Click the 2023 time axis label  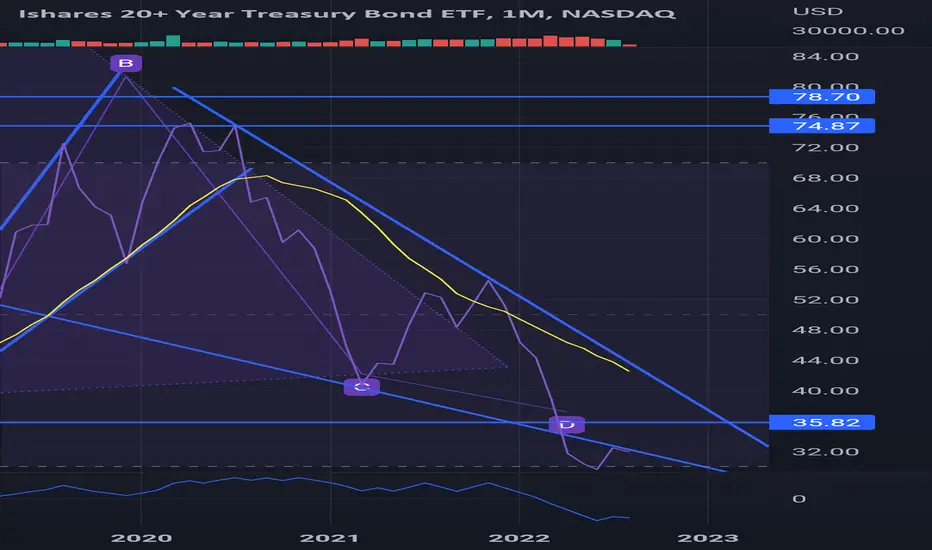708,538
